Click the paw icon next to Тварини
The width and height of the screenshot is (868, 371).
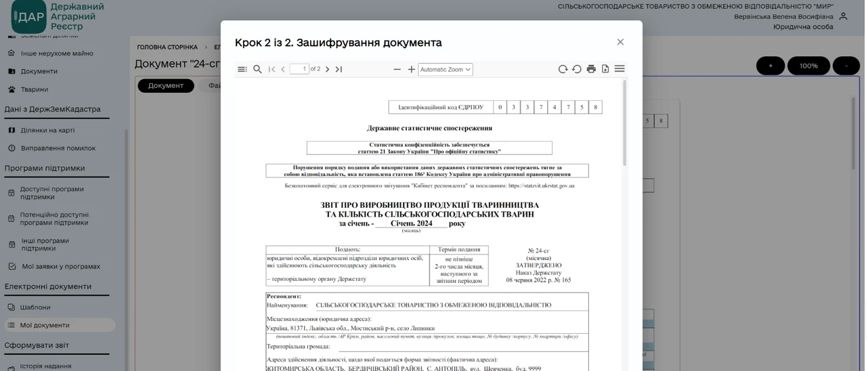[x=12, y=89]
